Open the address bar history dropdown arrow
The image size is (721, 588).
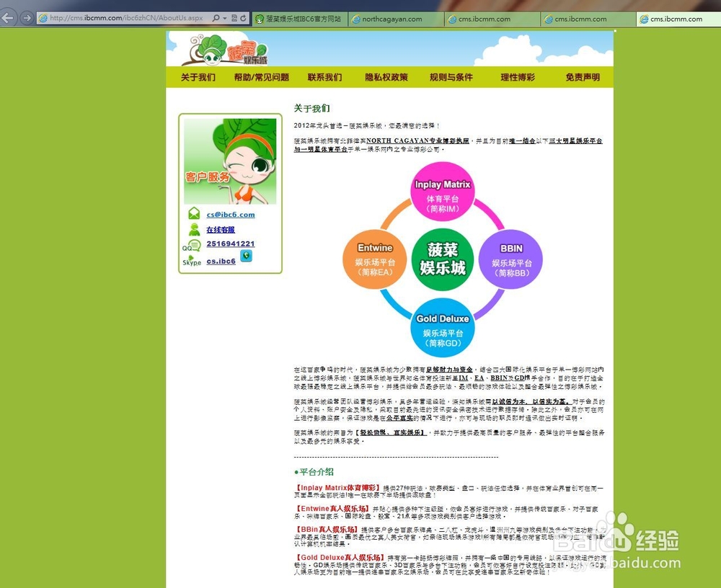pos(224,17)
